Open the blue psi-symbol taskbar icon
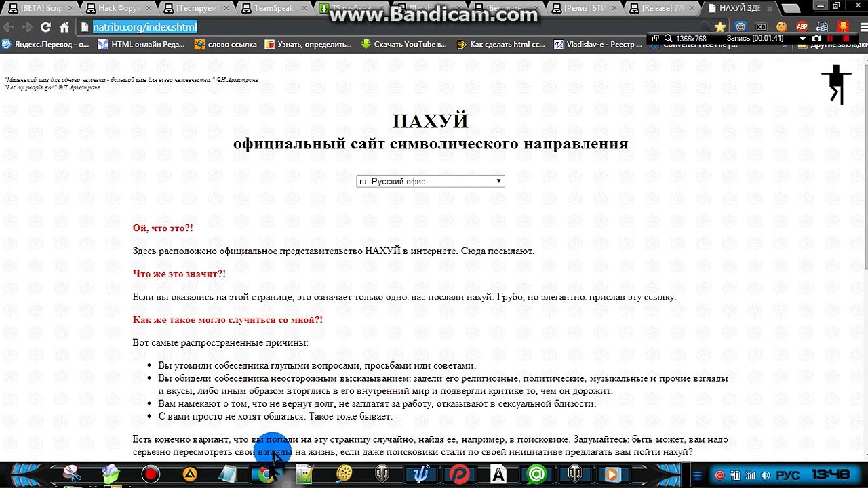Screen dimensions: 868x488 pyautogui.click(x=421, y=474)
